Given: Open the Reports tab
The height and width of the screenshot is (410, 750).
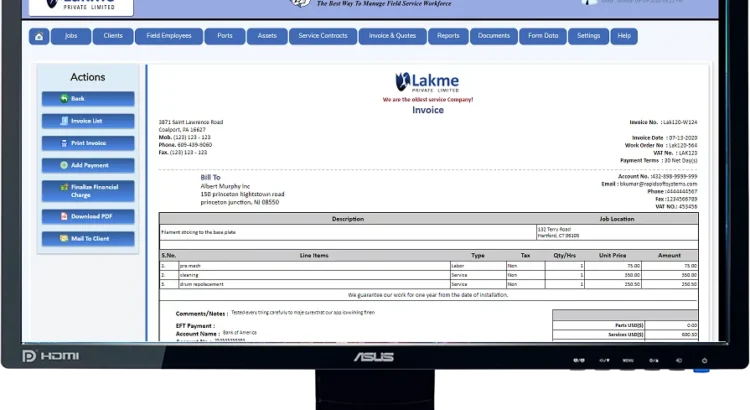Looking at the screenshot, I should coord(448,36).
